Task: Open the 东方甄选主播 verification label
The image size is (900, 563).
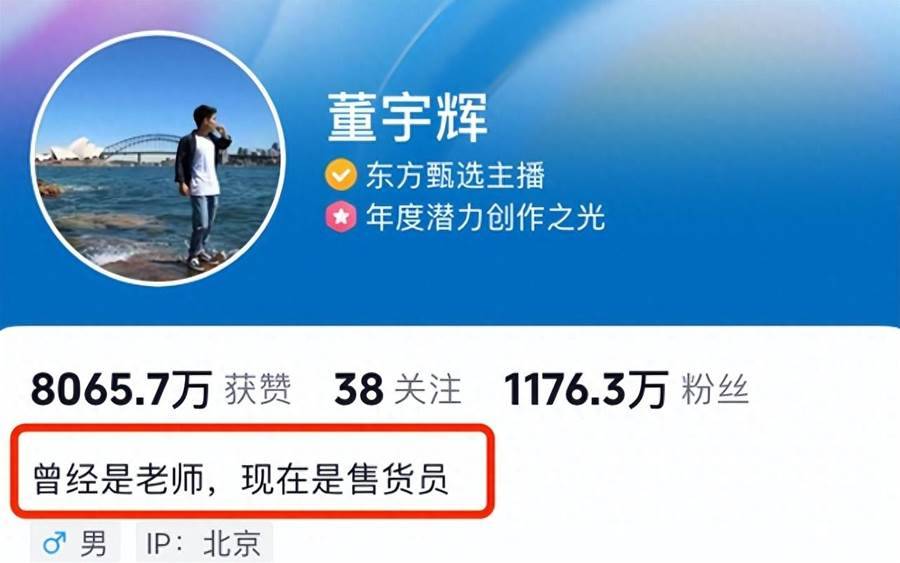Action: (455, 175)
